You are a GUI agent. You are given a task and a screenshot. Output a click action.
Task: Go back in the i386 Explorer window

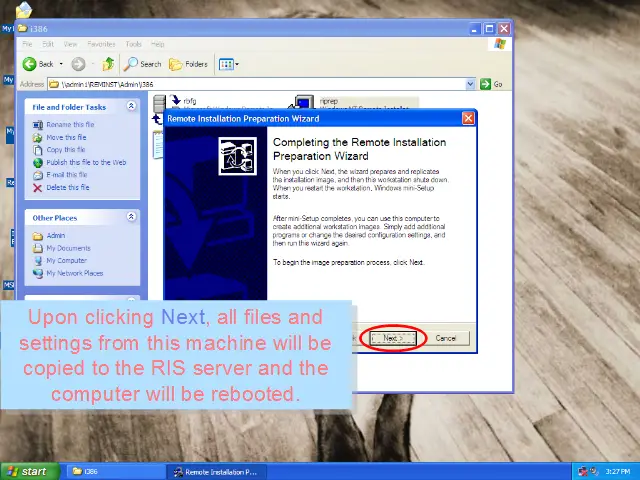tap(38, 64)
